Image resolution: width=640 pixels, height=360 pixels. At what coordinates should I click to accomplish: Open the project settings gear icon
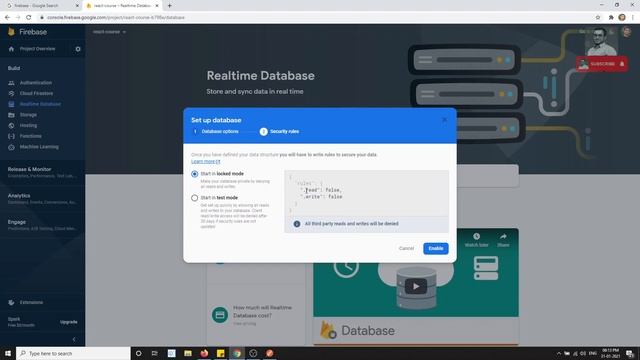78,49
